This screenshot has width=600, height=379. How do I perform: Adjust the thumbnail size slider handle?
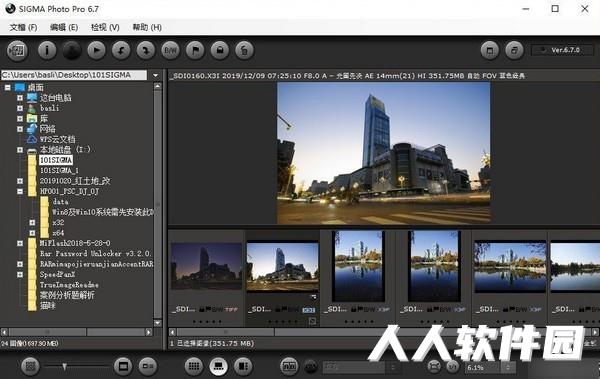[65, 367]
